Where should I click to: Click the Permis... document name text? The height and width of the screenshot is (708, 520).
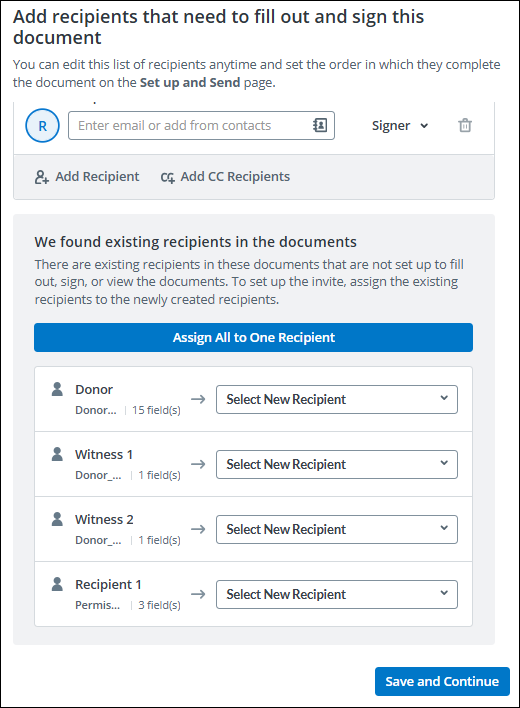point(98,605)
